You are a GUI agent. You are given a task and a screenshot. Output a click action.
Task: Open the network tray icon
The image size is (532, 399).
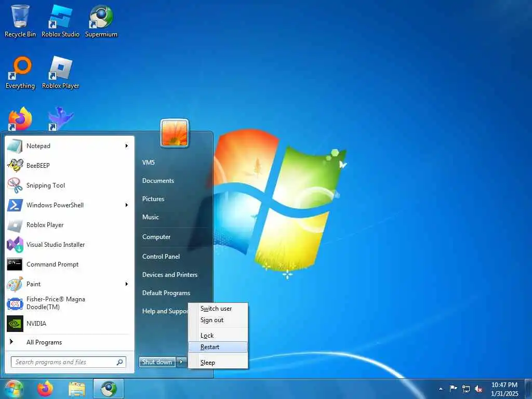click(466, 389)
